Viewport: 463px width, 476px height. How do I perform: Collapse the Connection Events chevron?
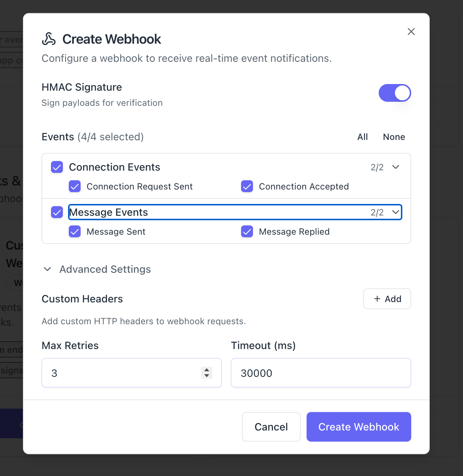tap(396, 167)
